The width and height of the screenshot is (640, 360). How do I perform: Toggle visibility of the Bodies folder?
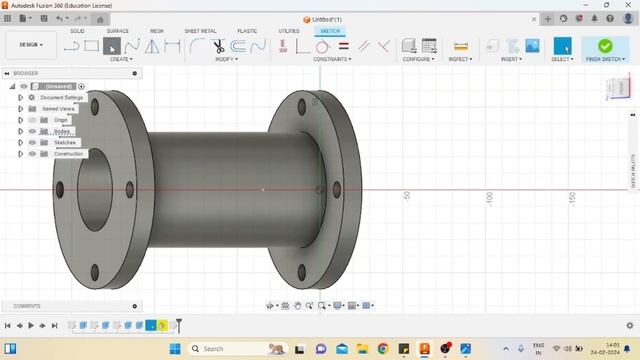point(32,131)
